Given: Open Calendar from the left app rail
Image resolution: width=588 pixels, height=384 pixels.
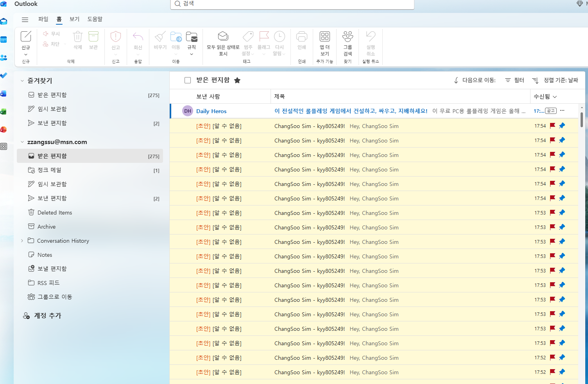Looking at the screenshot, I should (4, 40).
